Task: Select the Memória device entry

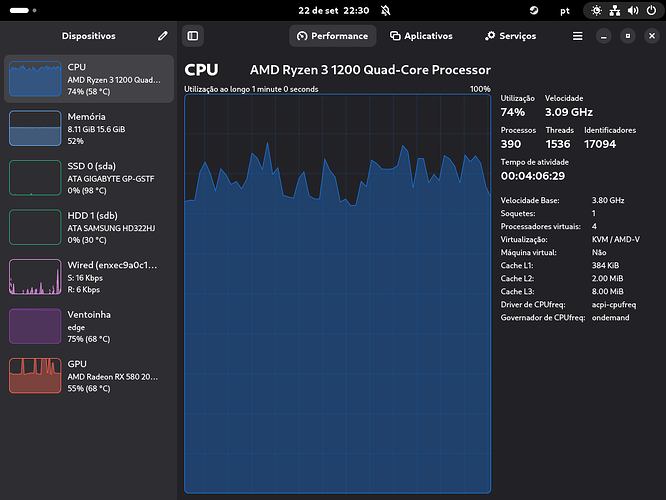Action: (89, 128)
